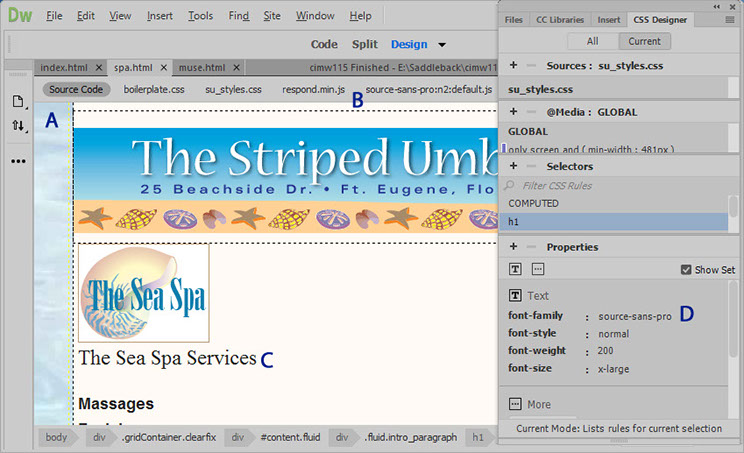Open File Management arrows icon in left toolbar
Image resolution: width=744 pixels, height=453 pixels.
point(18,127)
